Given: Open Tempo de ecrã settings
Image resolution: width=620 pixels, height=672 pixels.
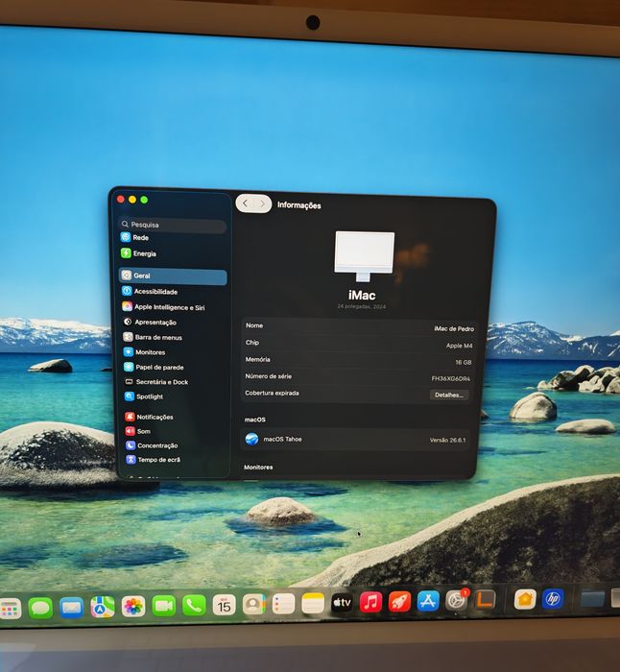Looking at the screenshot, I should pos(154,460).
